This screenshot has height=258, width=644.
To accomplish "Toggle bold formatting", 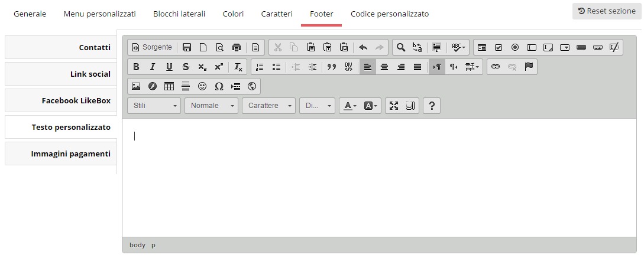I will 136,67.
